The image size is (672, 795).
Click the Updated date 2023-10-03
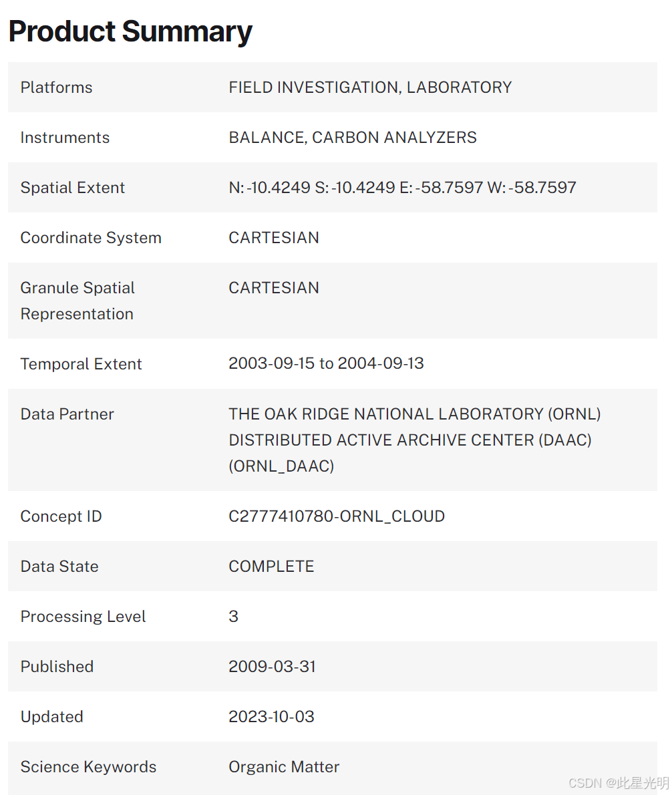click(271, 717)
